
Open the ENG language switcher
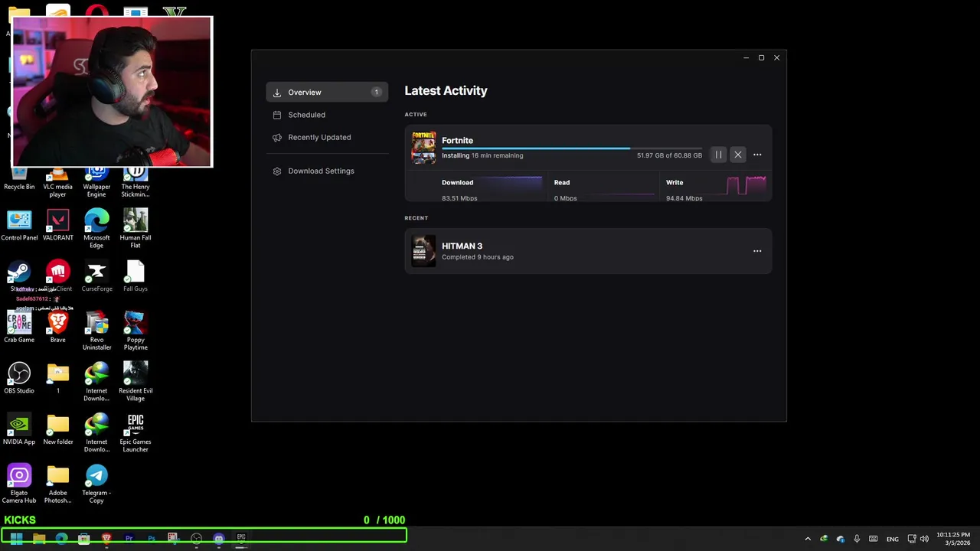coord(893,539)
